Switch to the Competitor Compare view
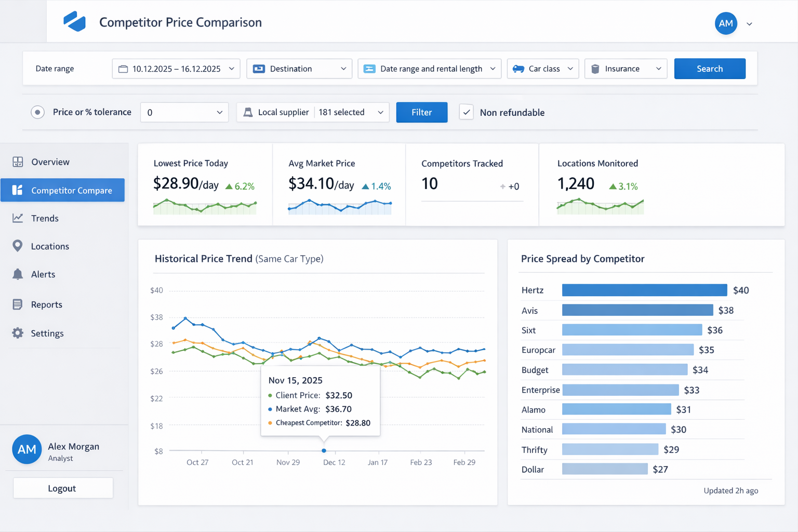Screen dimensions: 798x532 coord(62,190)
